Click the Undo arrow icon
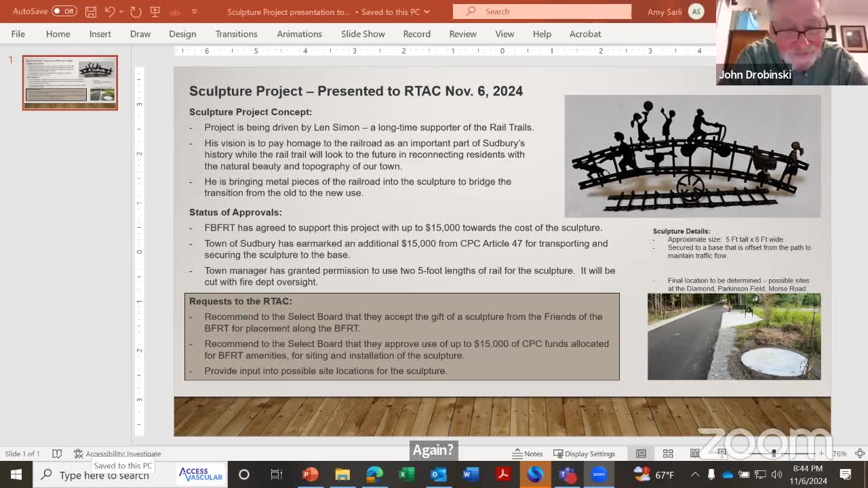 click(x=110, y=12)
